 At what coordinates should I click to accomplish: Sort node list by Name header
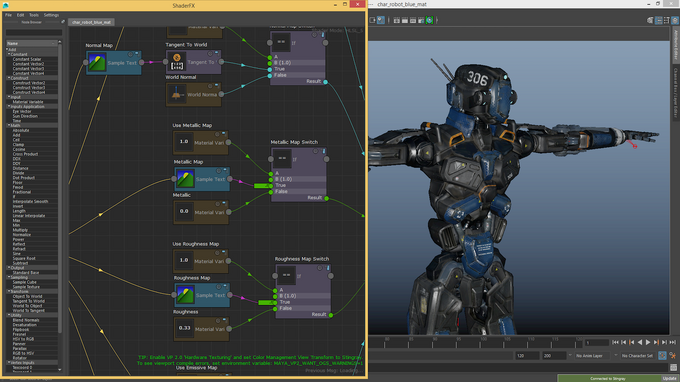point(31,43)
